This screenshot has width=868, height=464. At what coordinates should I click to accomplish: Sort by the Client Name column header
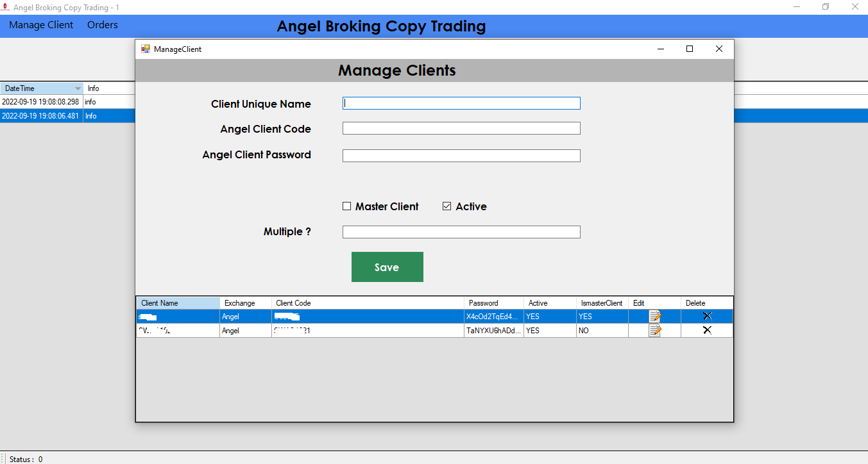pyautogui.click(x=178, y=303)
